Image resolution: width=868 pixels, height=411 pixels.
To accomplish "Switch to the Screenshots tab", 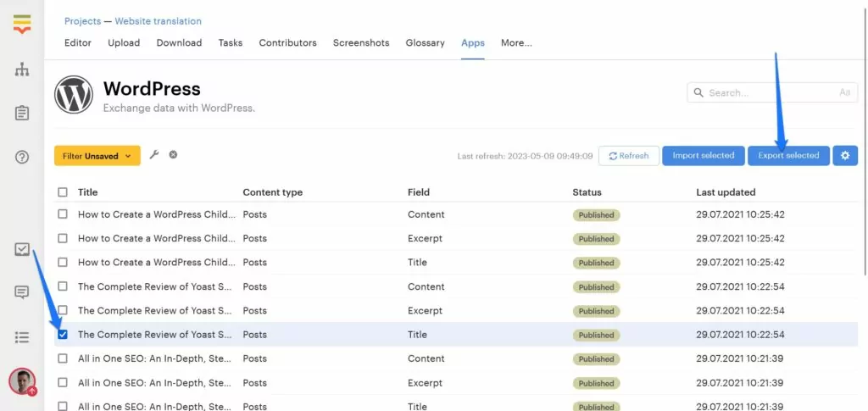I will click(361, 42).
